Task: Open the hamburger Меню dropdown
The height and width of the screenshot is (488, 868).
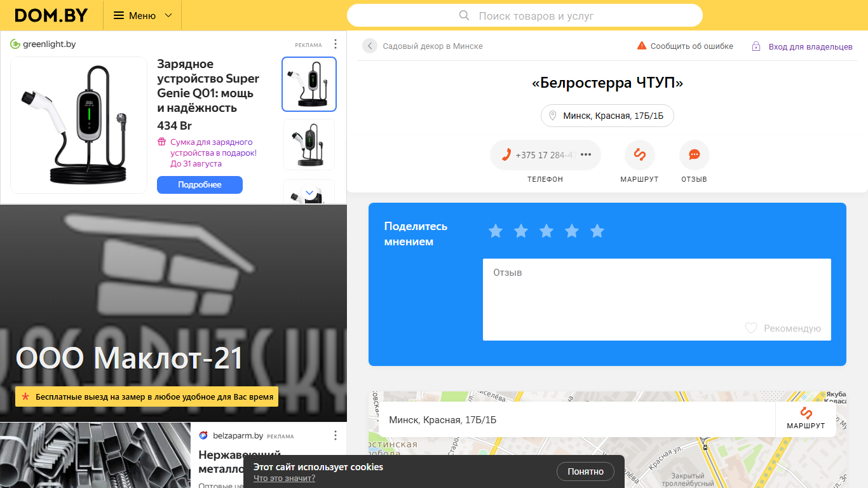Action: (x=142, y=15)
